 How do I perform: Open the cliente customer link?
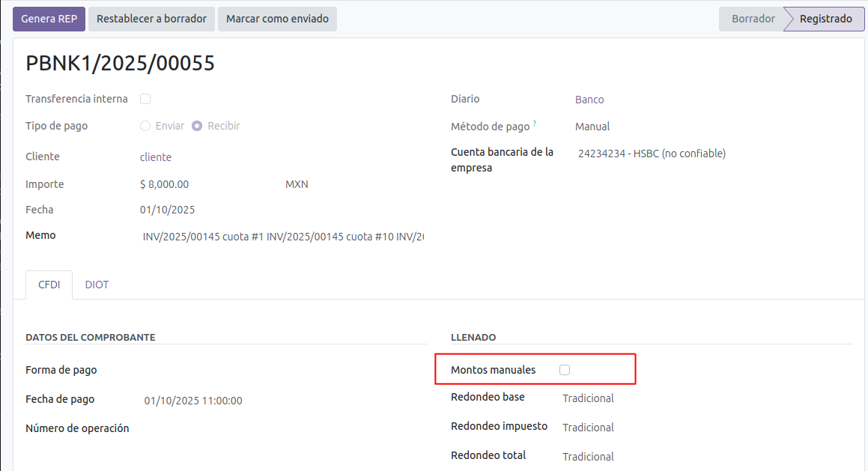tap(156, 157)
